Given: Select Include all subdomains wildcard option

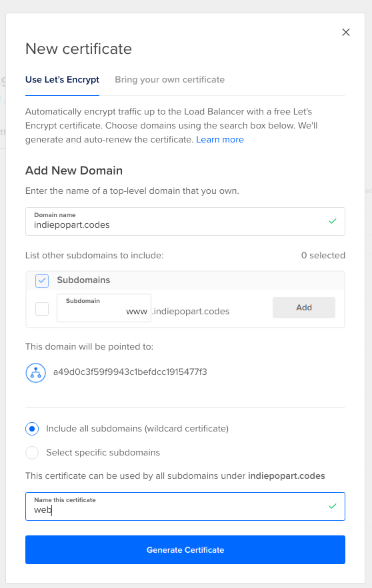Looking at the screenshot, I should 32,429.
